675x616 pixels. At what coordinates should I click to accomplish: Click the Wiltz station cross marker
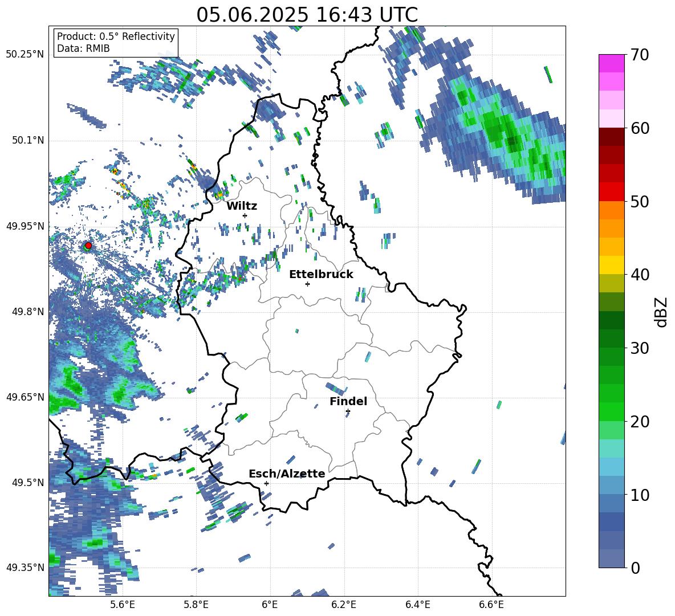coord(245,215)
